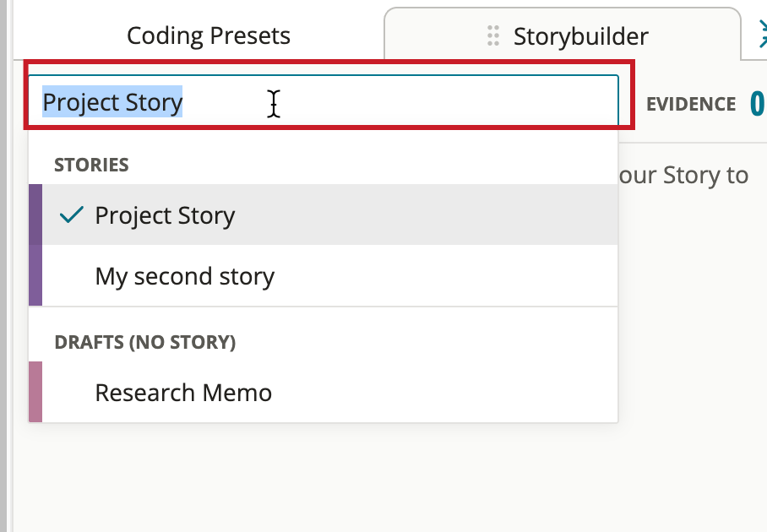Screen dimensions: 767x532
Task: Select the Research Memo draft
Action: point(324,392)
